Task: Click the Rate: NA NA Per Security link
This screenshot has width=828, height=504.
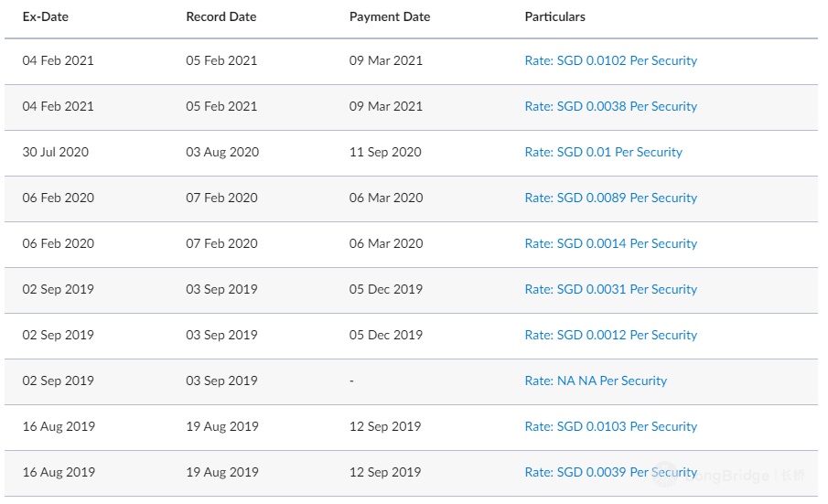Action: click(596, 381)
